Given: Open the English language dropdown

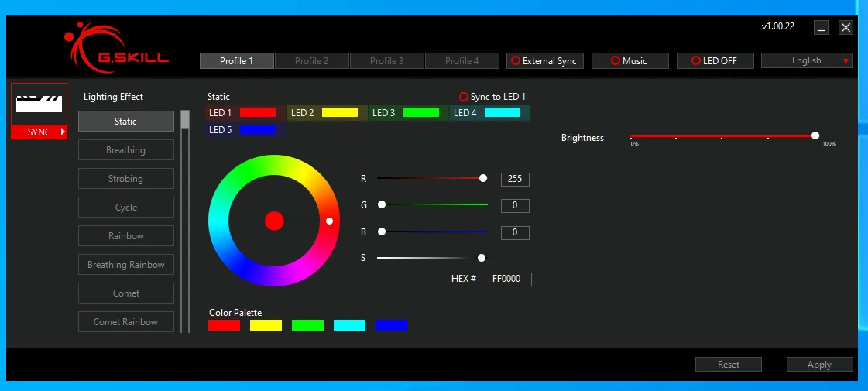Looking at the screenshot, I should [807, 61].
